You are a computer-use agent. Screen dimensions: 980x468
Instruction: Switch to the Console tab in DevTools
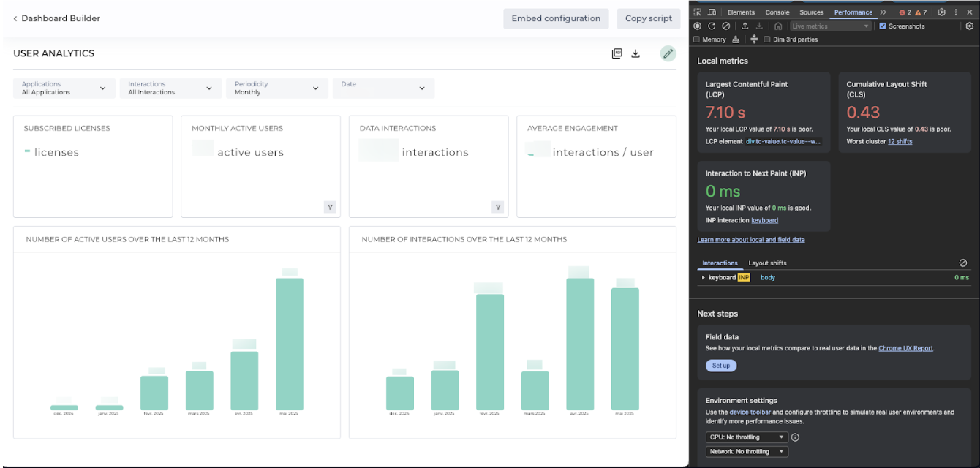pos(777,12)
